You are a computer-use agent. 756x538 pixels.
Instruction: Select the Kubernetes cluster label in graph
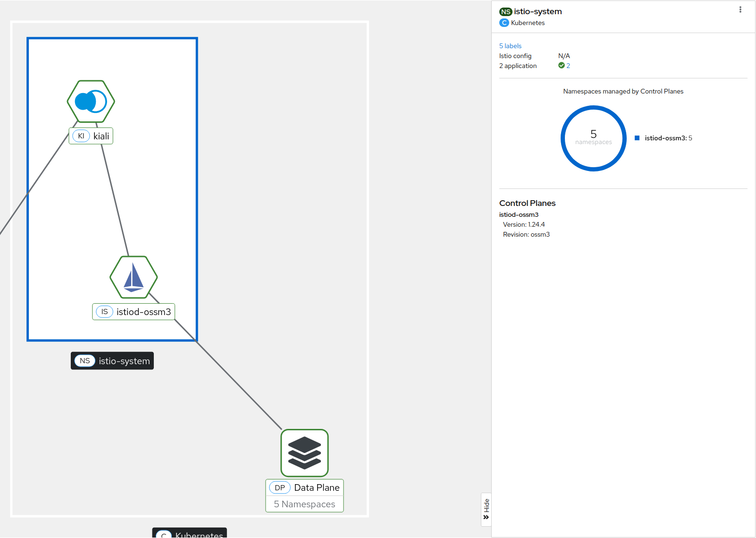pyautogui.click(x=190, y=534)
